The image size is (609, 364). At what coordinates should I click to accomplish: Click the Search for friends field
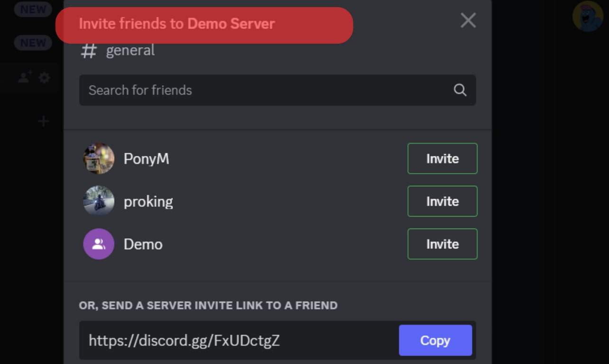(x=266, y=90)
